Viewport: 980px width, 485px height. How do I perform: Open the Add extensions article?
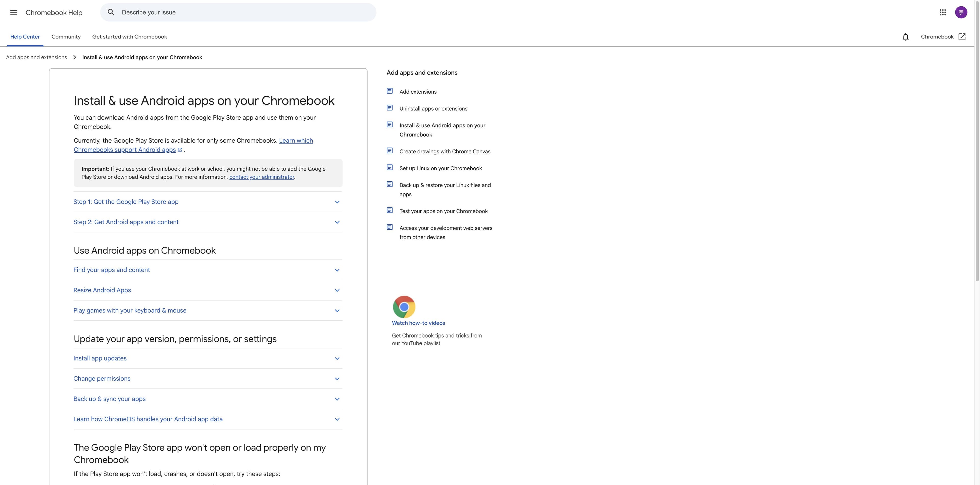(418, 92)
